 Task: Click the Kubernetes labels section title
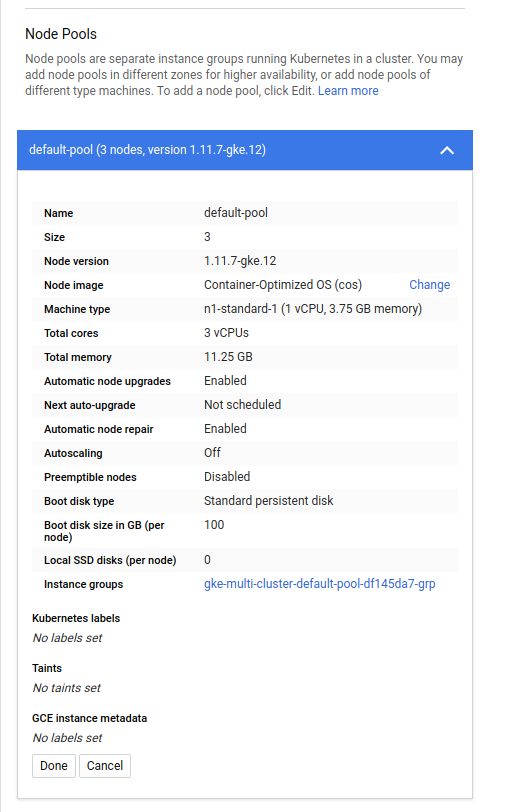click(76, 618)
